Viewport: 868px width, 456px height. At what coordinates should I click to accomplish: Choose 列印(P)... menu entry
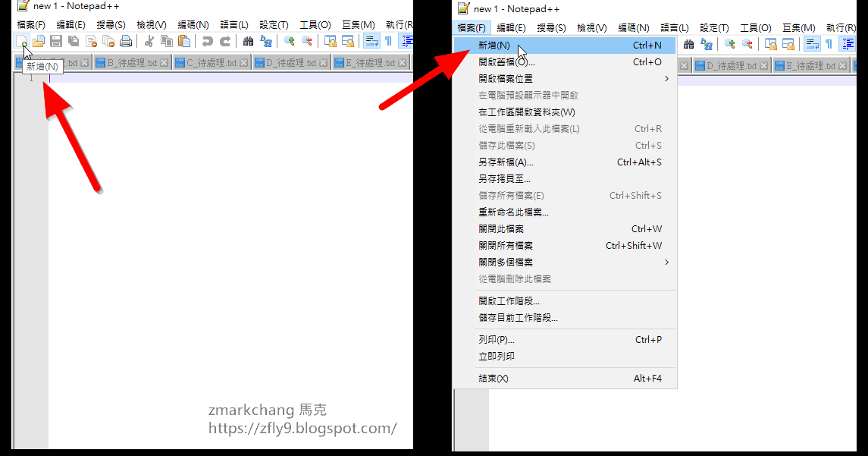click(565, 340)
